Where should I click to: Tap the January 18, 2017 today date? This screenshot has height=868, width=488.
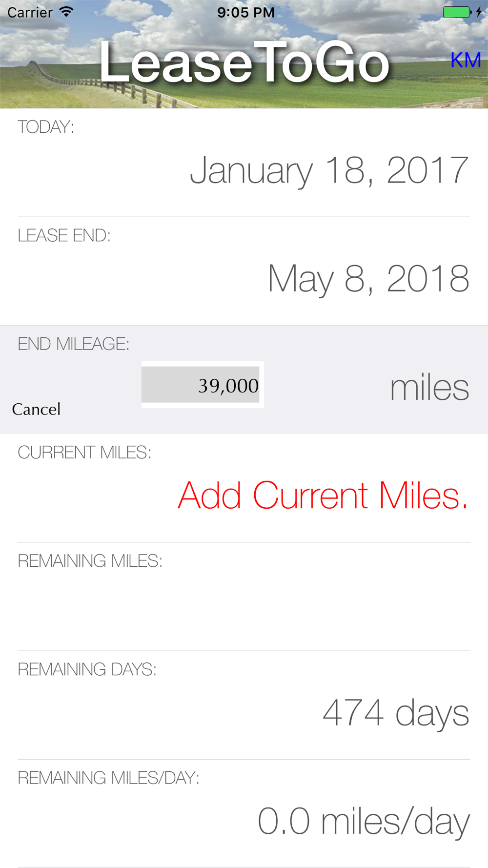[x=329, y=170]
